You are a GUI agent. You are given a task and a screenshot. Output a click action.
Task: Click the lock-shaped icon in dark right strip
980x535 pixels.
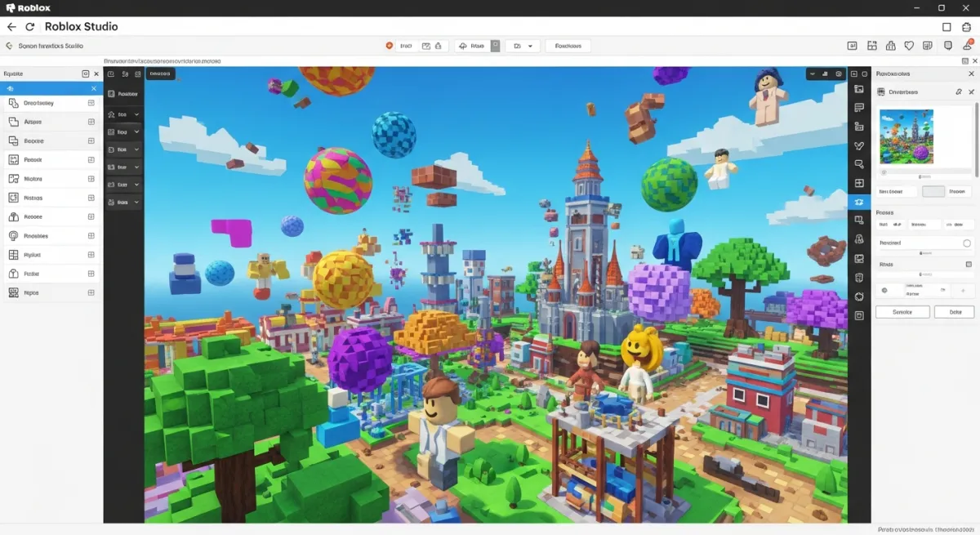[859, 239]
